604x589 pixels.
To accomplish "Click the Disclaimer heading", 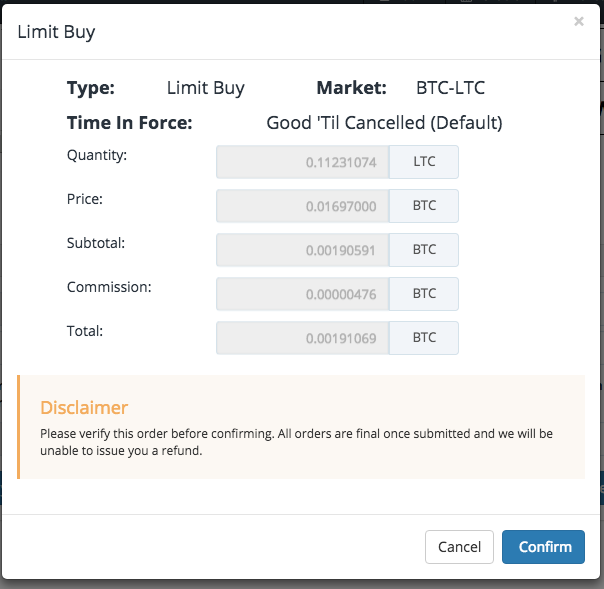I will (x=84, y=408).
